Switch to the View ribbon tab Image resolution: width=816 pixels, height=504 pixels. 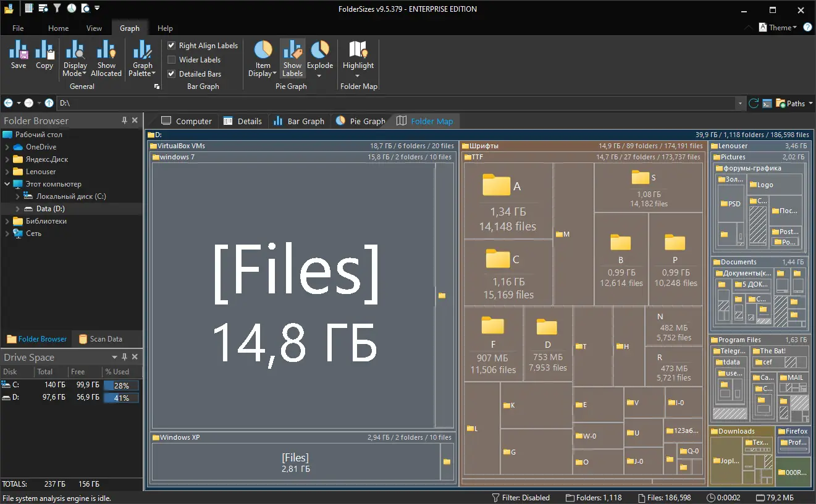coord(95,28)
